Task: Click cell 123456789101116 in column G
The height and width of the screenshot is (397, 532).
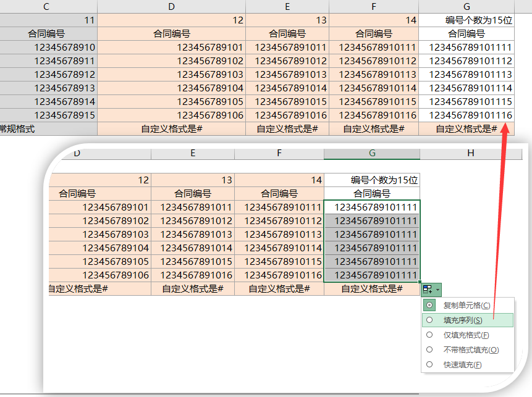Action: pyautogui.click(x=467, y=115)
